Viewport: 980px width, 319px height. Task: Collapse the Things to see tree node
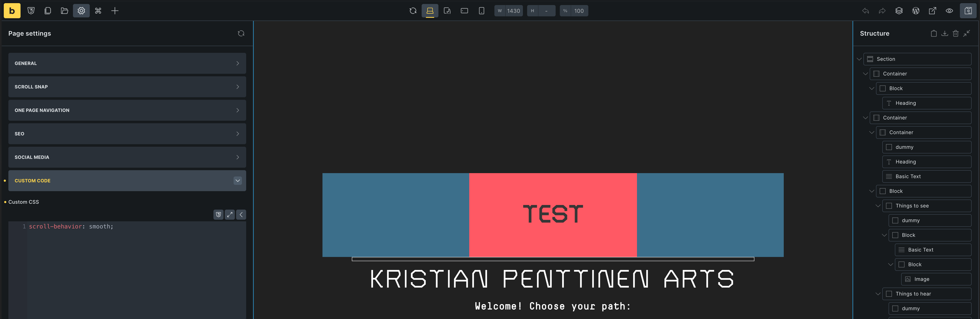point(878,206)
